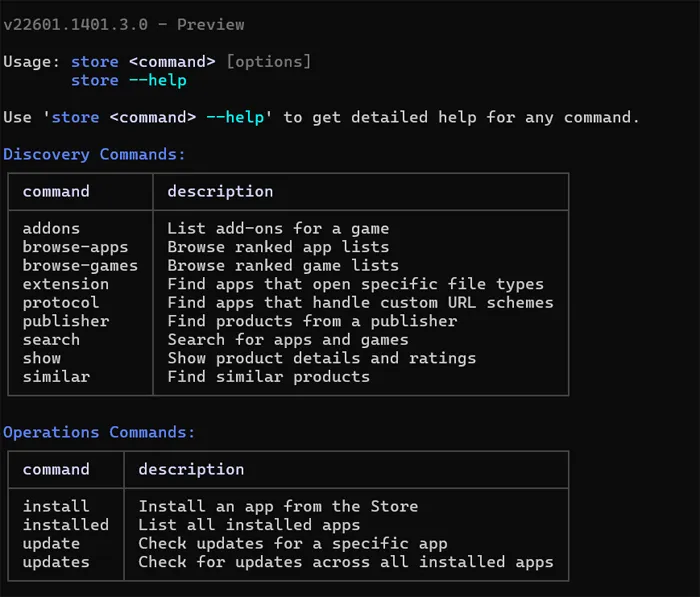The width and height of the screenshot is (700, 597).
Task: Click the singular update command name
Action: coord(51,543)
